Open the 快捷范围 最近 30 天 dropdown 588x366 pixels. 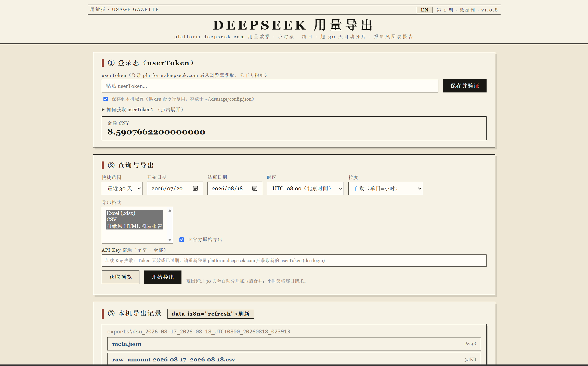click(x=122, y=188)
